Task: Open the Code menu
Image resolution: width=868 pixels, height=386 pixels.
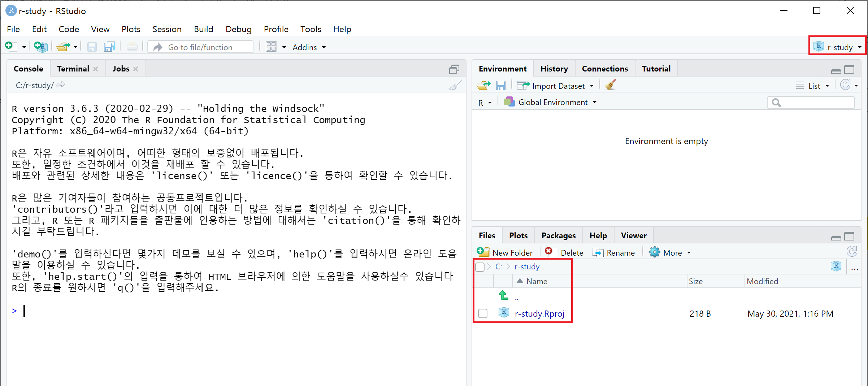Action: tap(69, 29)
